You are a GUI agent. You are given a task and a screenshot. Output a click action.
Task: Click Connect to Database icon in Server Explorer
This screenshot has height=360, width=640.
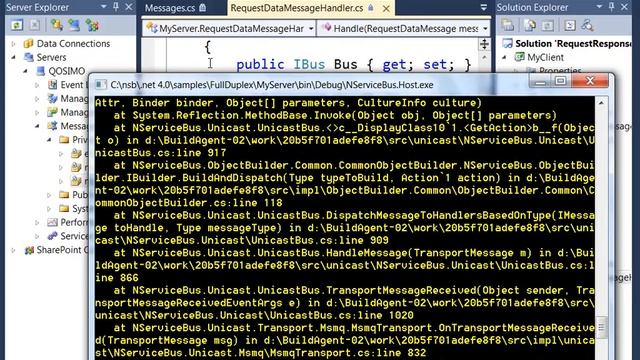pos(57,26)
